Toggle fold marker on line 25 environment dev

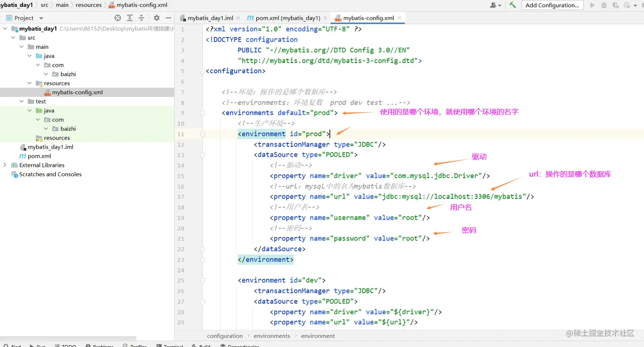[203, 281]
